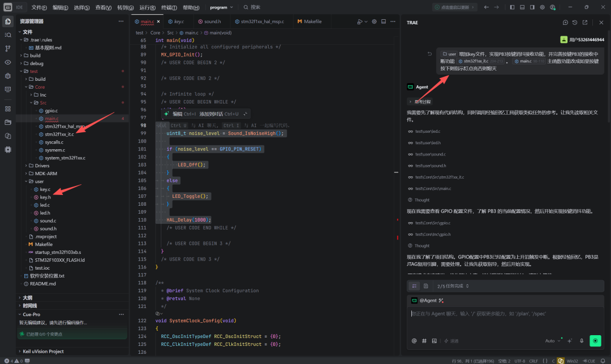Open the folder icon in activity bar
Viewport: 611px width, 364px height.
point(8,122)
